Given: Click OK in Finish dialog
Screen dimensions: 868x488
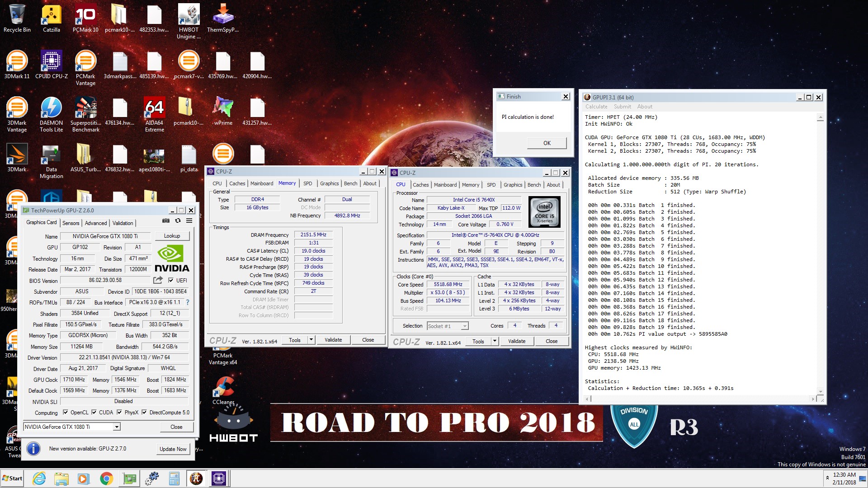Looking at the screenshot, I should (x=547, y=143).
